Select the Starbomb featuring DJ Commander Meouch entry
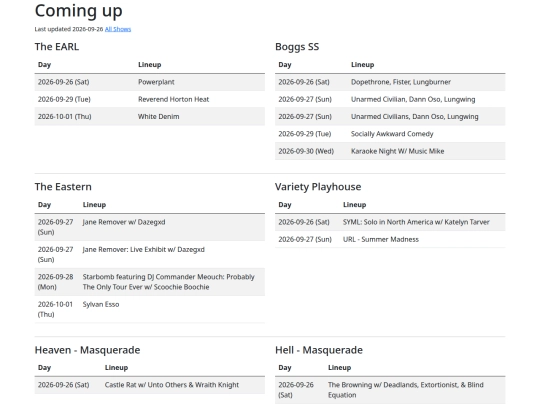This screenshot has width=540, height=405. click(168, 282)
